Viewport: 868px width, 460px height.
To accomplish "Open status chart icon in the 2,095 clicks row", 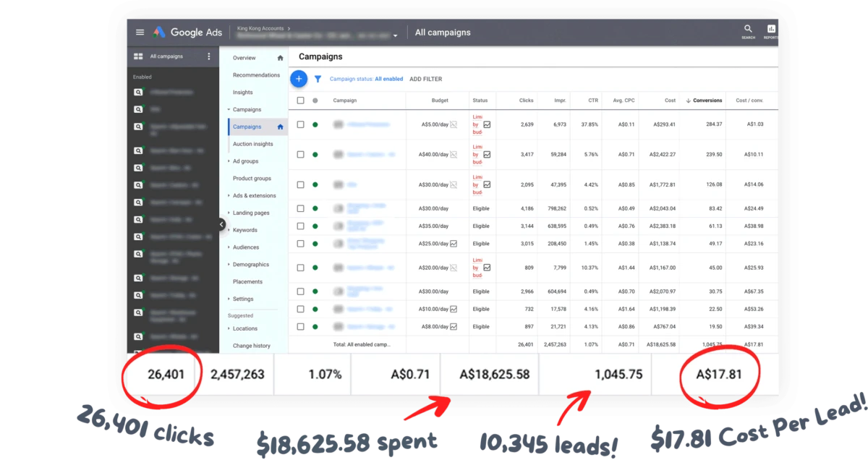I will (x=487, y=184).
